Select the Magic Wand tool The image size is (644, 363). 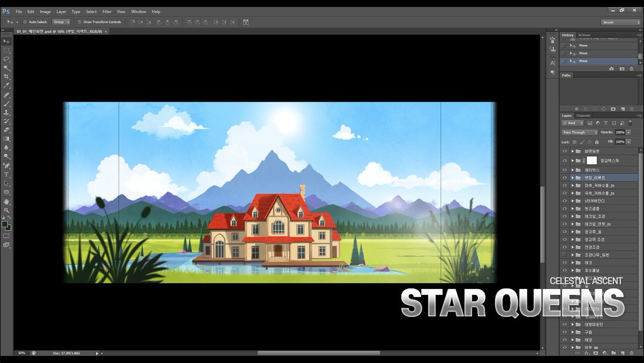tap(6, 68)
